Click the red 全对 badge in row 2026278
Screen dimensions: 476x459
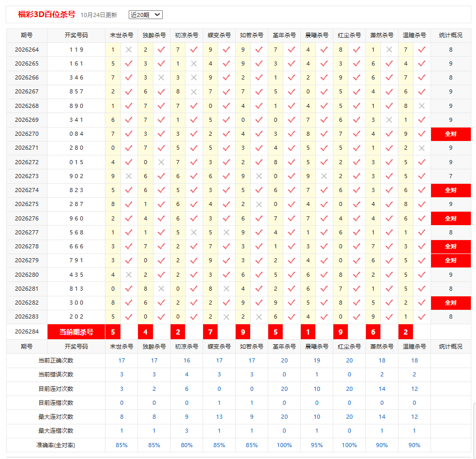pyautogui.click(x=451, y=246)
